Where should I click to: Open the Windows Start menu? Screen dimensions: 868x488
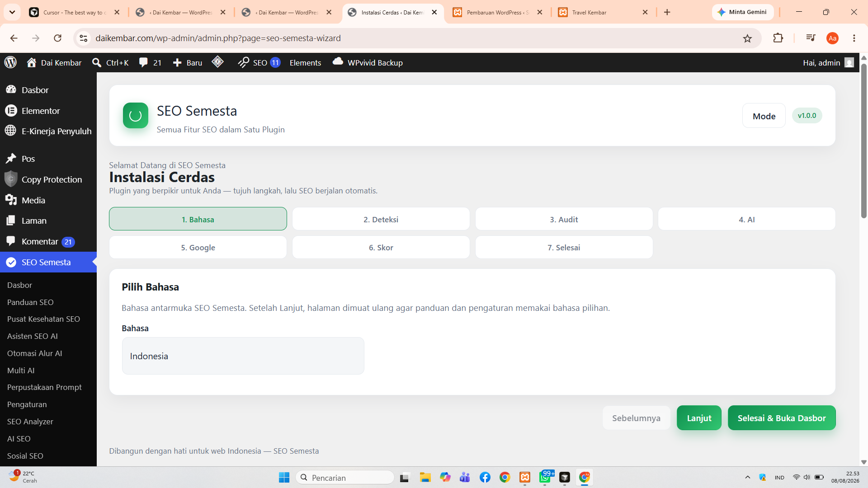pyautogui.click(x=284, y=477)
